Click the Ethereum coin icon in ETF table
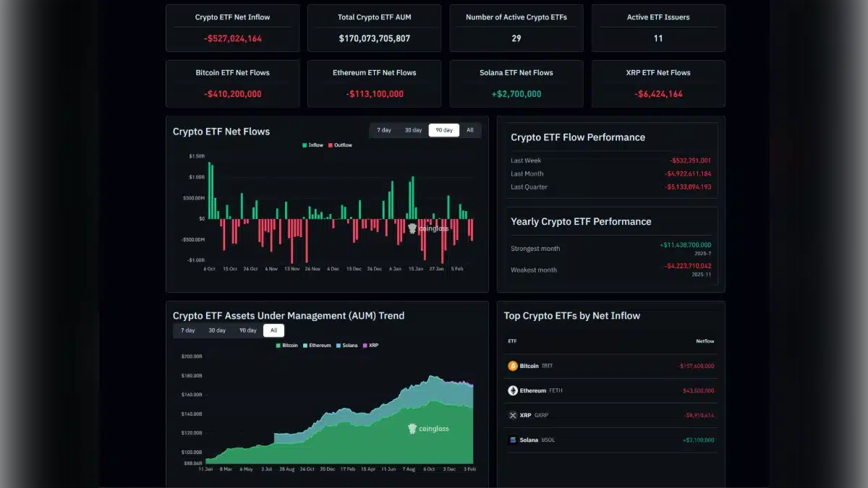Image resolution: width=868 pixels, height=488 pixels. pyautogui.click(x=513, y=390)
